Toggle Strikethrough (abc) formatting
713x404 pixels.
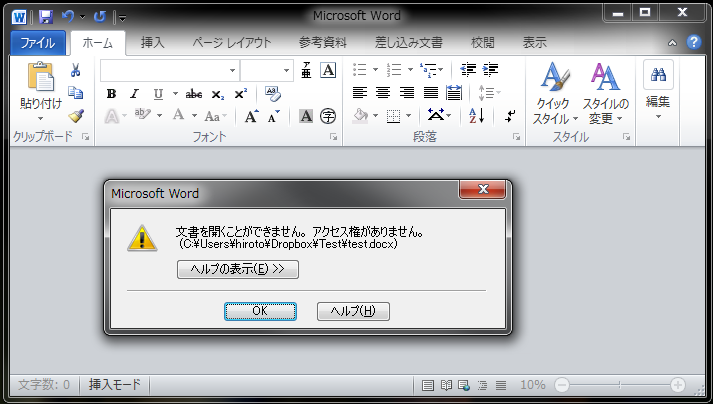[x=194, y=94]
